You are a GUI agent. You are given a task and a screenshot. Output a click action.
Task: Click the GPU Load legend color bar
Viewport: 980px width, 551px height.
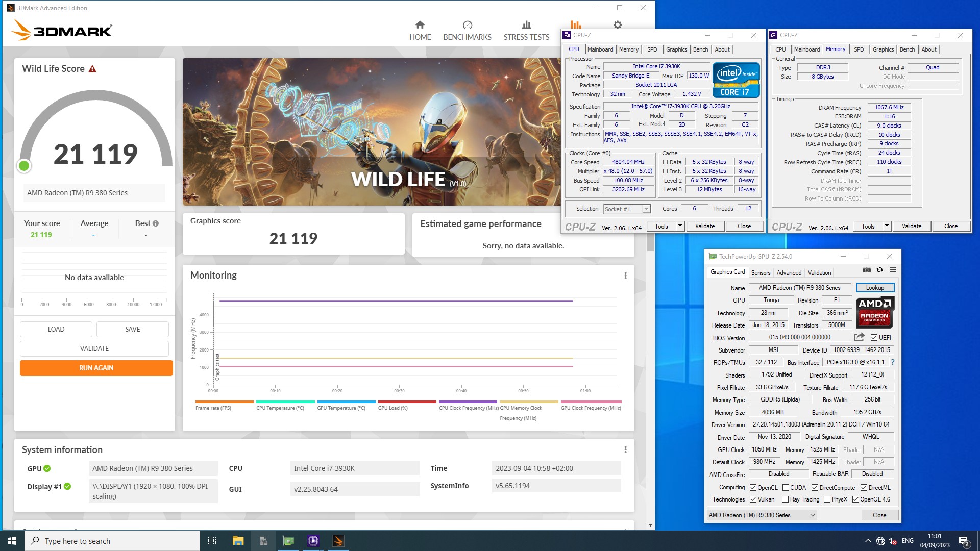407,402
